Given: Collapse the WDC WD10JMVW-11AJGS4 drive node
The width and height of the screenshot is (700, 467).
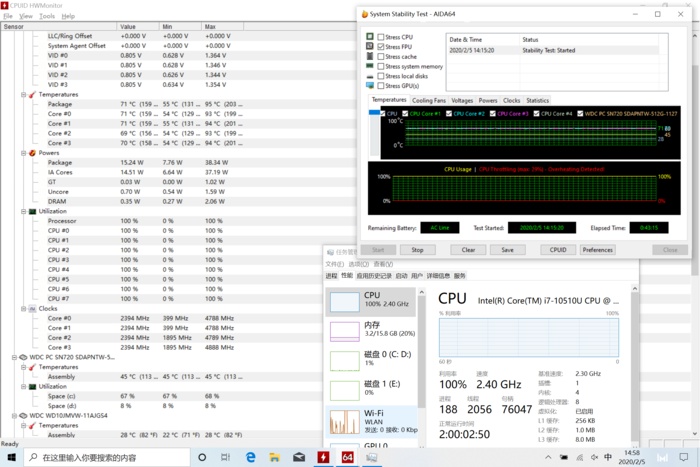Looking at the screenshot, I should click(14, 416).
